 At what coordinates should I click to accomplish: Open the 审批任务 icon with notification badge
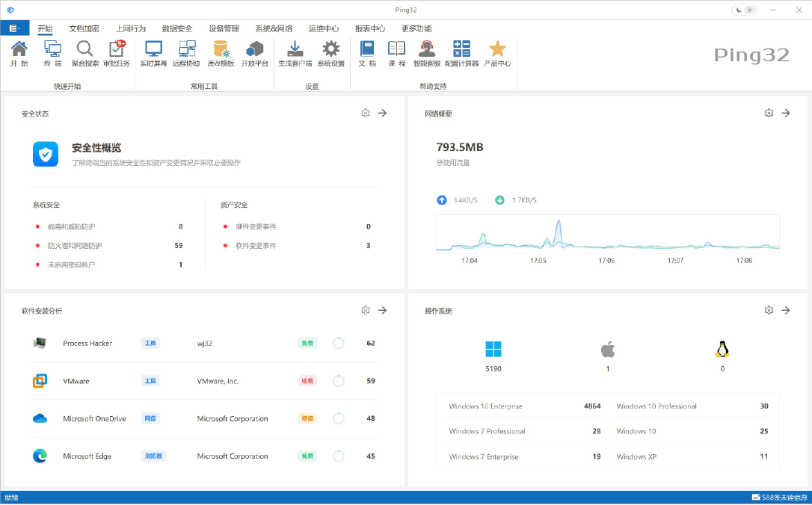click(x=117, y=52)
